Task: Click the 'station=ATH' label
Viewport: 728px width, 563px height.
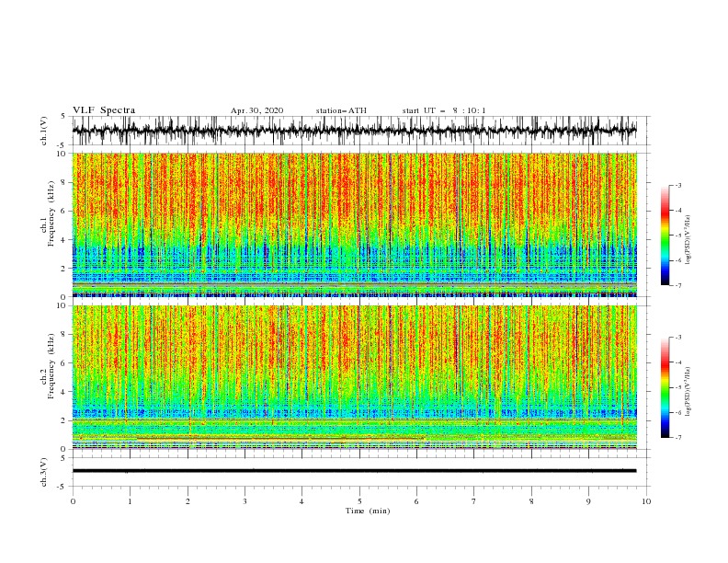Action: tap(341, 110)
